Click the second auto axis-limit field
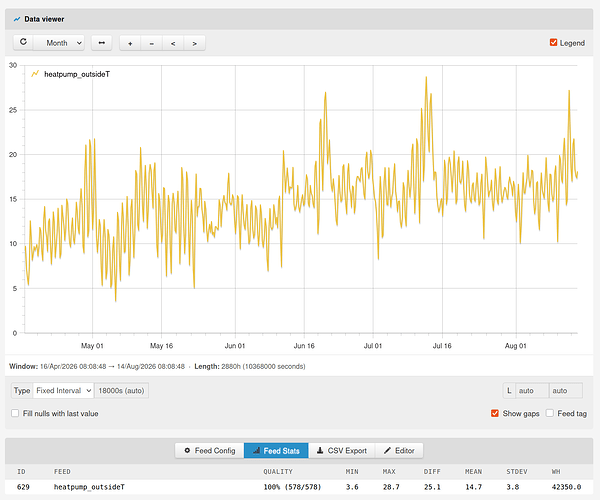This screenshot has width=600, height=500. 566,391
